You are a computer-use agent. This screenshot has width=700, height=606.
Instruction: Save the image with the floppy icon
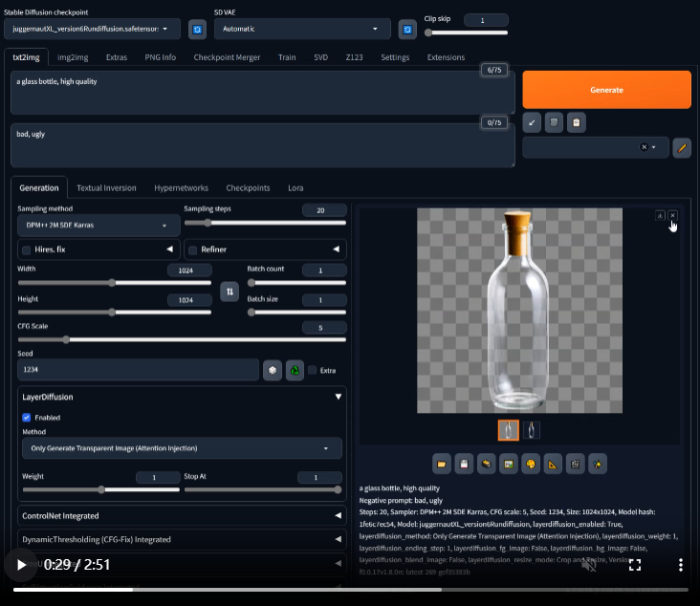pyautogui.click(x=464, y=465)
